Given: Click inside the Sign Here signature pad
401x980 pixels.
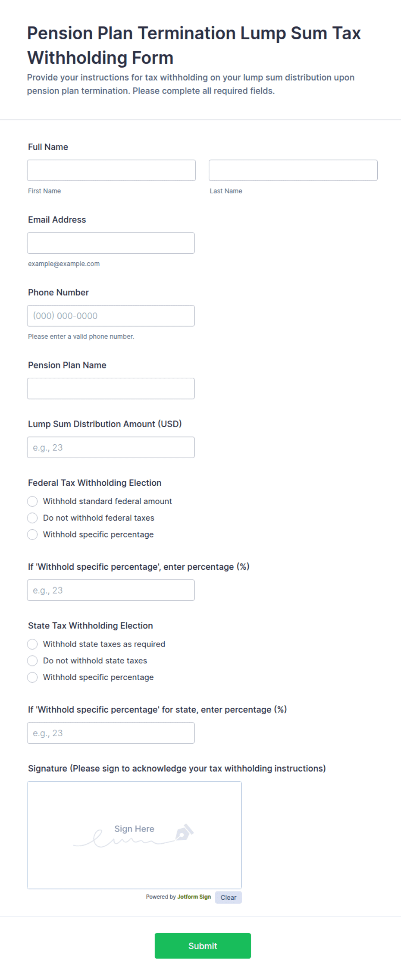Looking at the screenshot, I should pyautogui.click(x=135, y=835).
